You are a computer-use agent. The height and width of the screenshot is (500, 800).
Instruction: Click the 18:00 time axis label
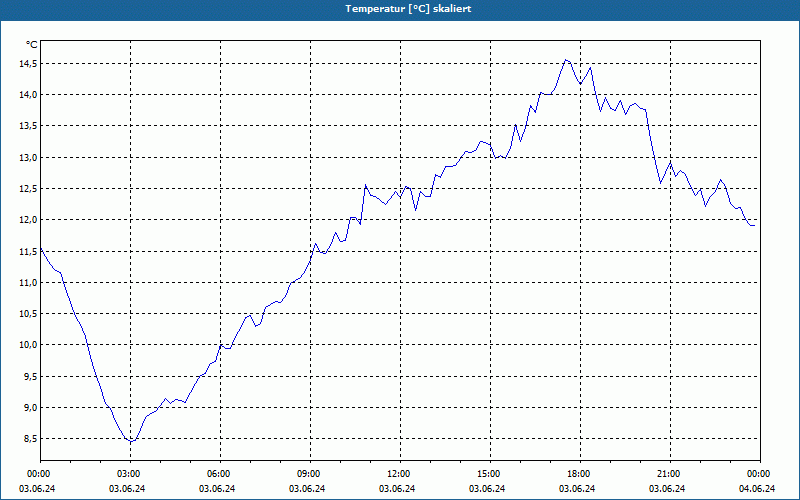point(578,474)
